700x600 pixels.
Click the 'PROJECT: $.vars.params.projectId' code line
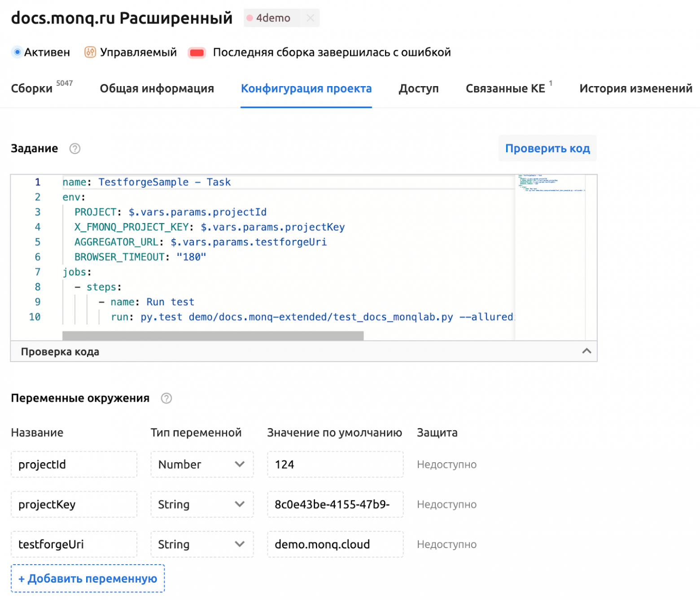(171, 212)
